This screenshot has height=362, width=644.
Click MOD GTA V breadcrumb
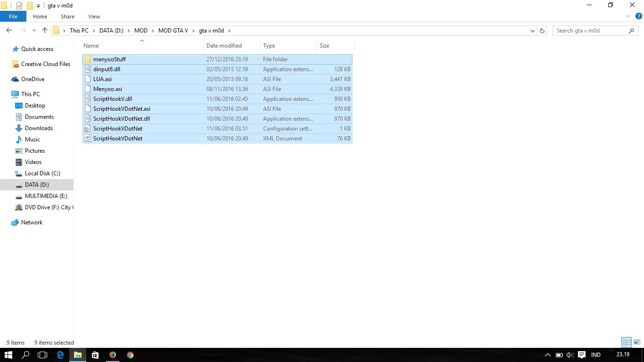tap(173, 31)
